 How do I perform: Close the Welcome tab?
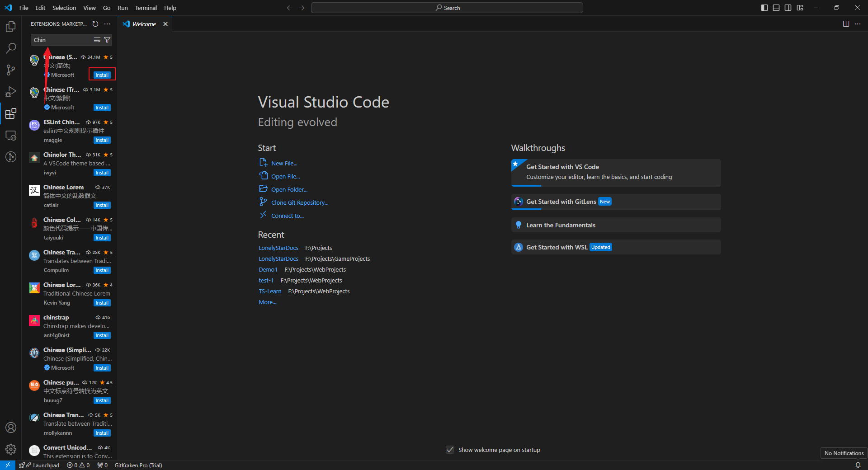coord(165,24)
